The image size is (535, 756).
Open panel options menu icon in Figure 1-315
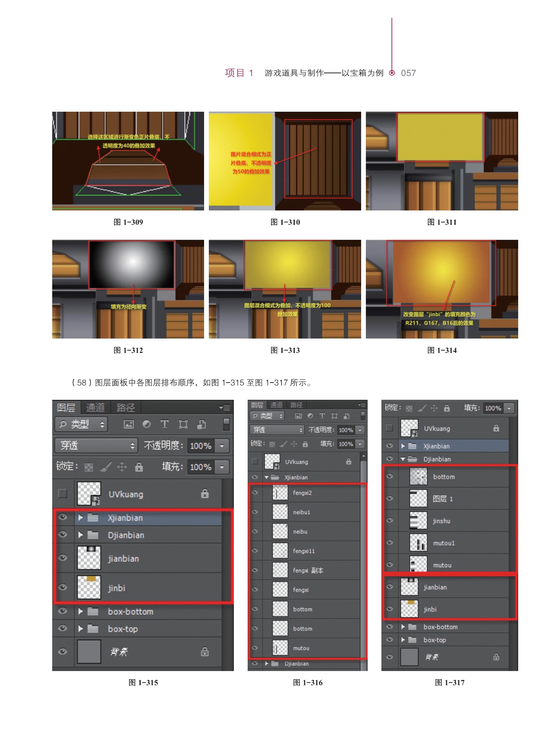[x=224, y=408]
